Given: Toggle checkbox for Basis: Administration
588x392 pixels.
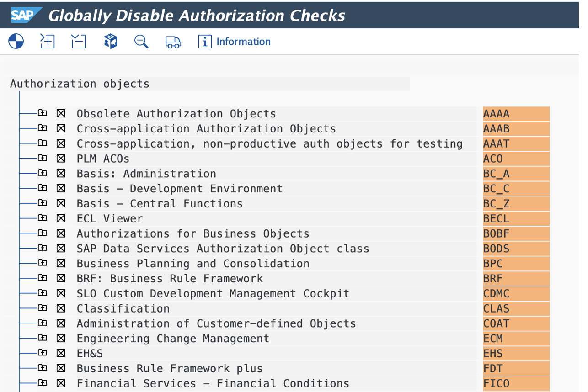Looking at the screenshot, I should coord(61,174).
